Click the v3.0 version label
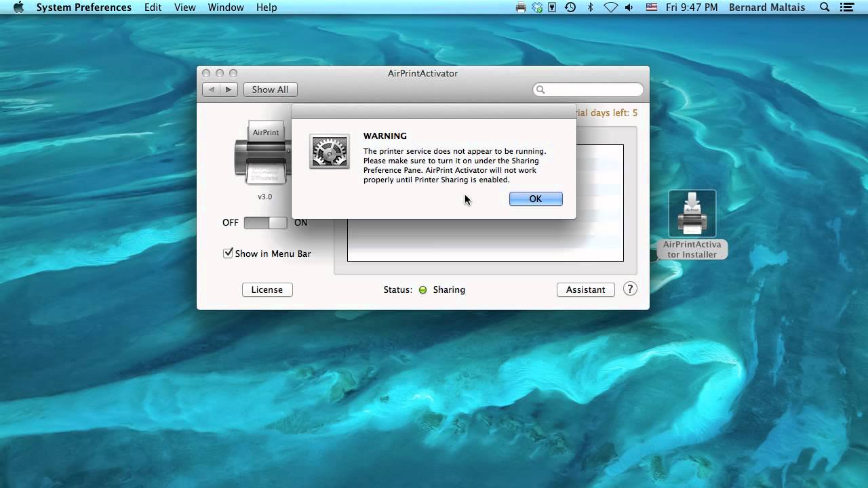The image size is (868, 488). pos(264,197)
